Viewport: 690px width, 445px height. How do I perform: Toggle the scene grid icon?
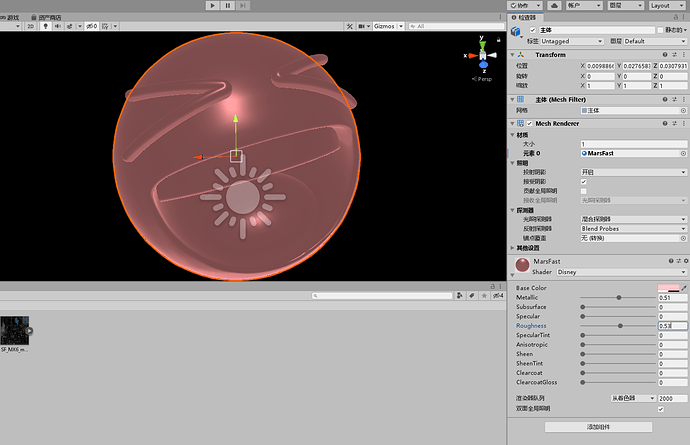(105, 26)
